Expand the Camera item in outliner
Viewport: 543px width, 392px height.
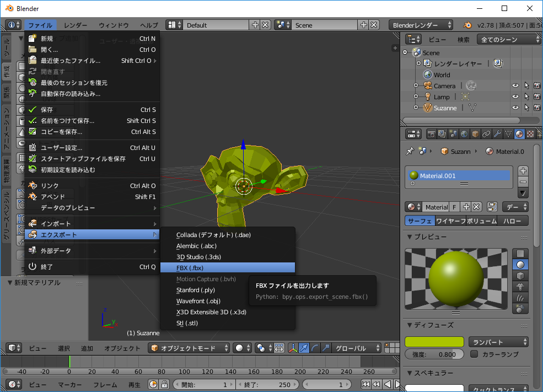(416, 85)
